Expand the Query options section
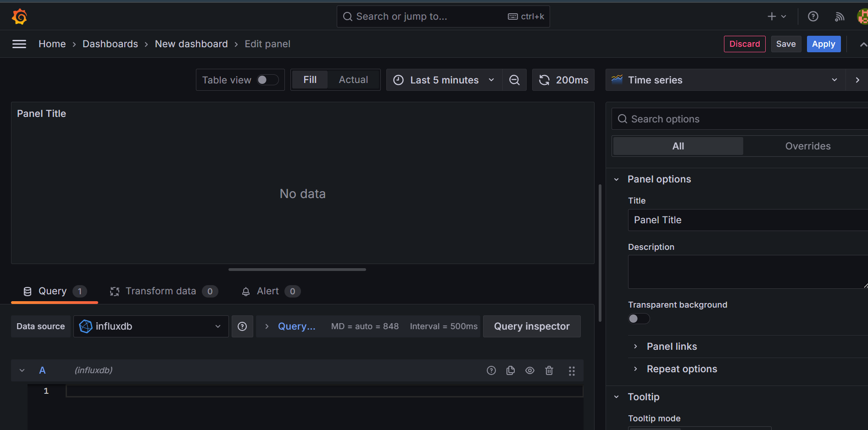Viewport: 868px width, 430px height. click(291, 326)
